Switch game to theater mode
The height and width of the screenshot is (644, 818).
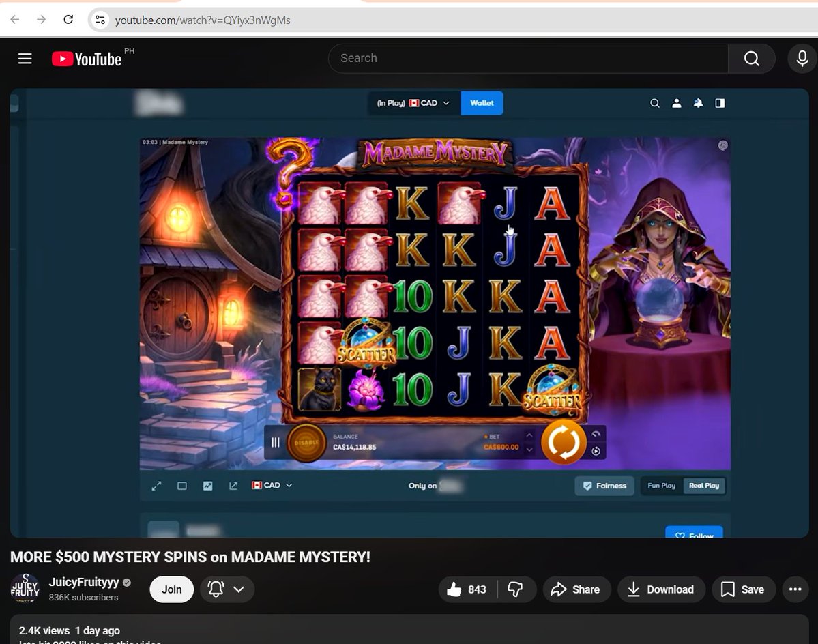182,486
